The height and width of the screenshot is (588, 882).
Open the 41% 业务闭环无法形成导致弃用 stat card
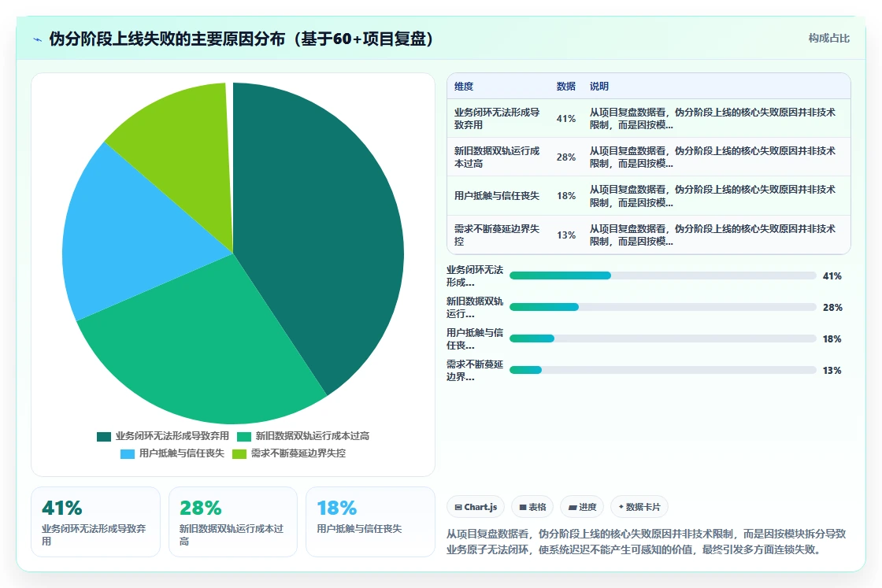tap(95, 522)
